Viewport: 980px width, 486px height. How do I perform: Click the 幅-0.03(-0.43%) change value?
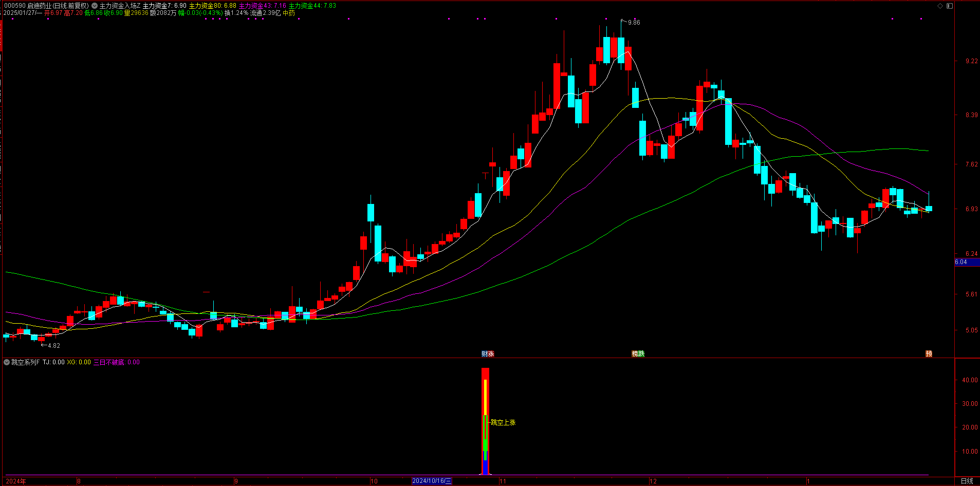tap(200, 13)
